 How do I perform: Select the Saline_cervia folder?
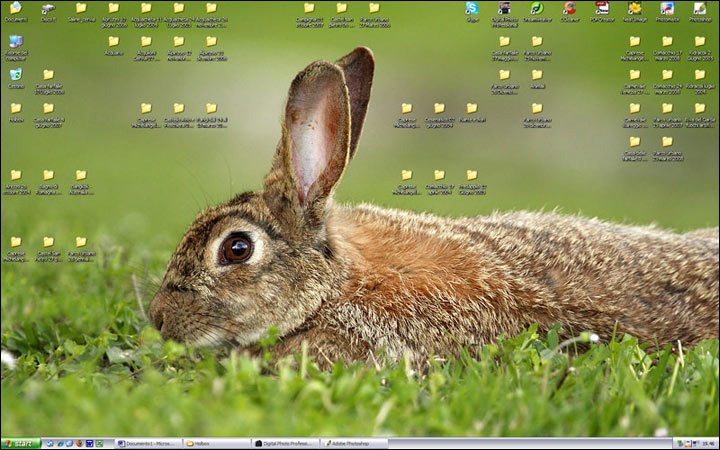pyautogui.click(x=81, y=12)
